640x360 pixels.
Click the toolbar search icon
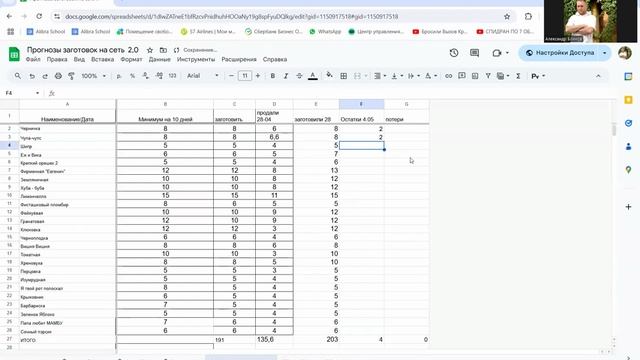18,76
